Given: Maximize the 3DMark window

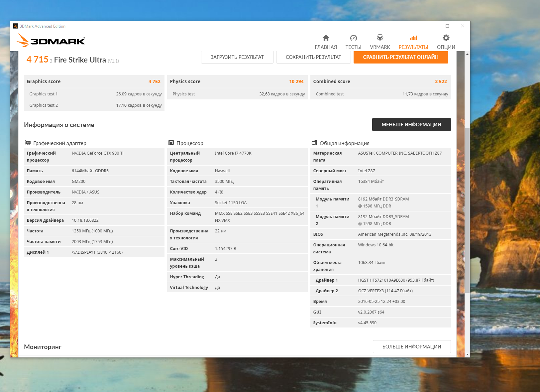Looking at the screenshot, I should (x=447, y=26).
